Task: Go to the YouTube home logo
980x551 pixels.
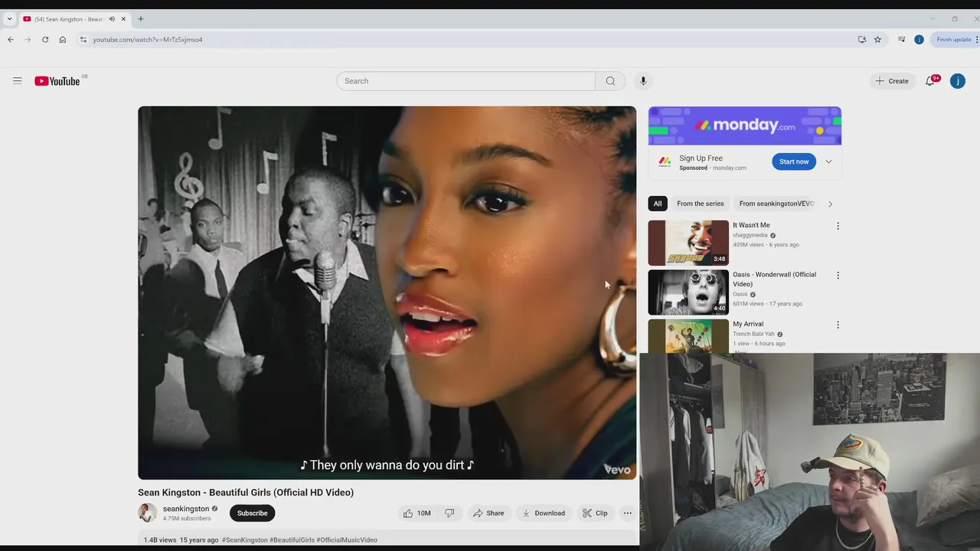Action: coord(57,81)
